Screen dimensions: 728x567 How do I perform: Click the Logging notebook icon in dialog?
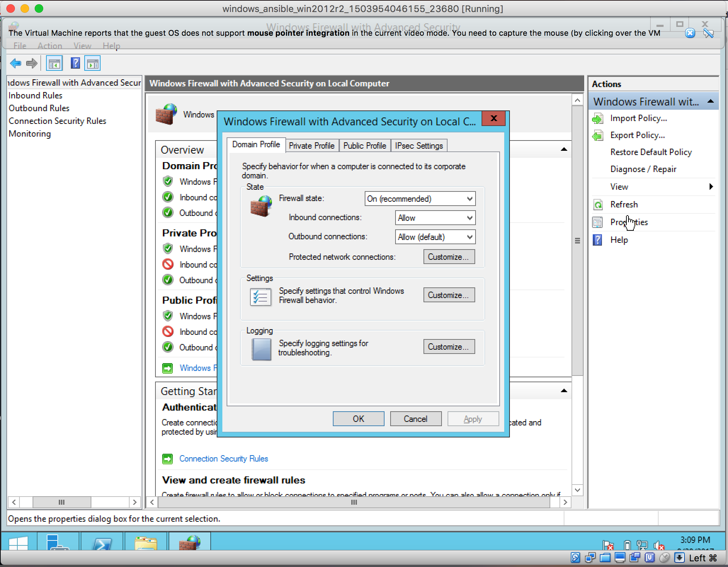(x=261, y=349)
